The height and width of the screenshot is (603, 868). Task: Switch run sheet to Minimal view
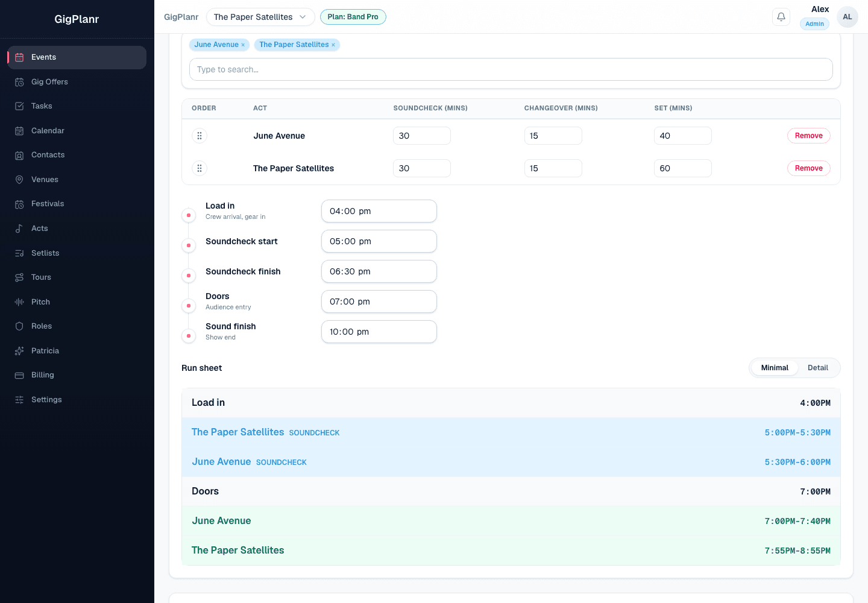775,368
